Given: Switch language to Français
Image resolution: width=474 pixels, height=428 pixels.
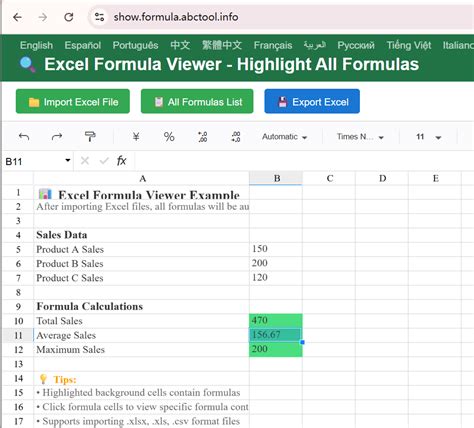Looking at the screenshot, I should 273,45.
